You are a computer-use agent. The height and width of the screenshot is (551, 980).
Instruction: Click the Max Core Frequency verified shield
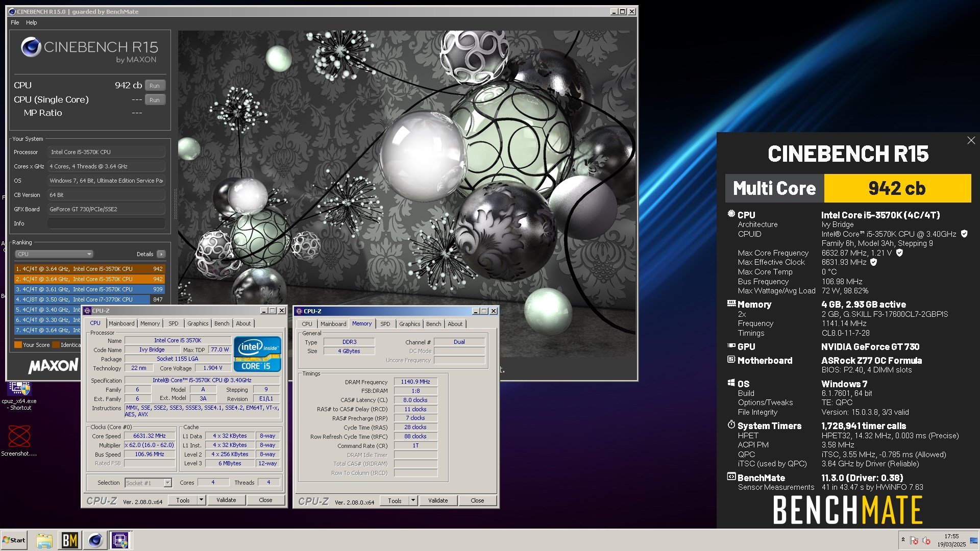899,253
